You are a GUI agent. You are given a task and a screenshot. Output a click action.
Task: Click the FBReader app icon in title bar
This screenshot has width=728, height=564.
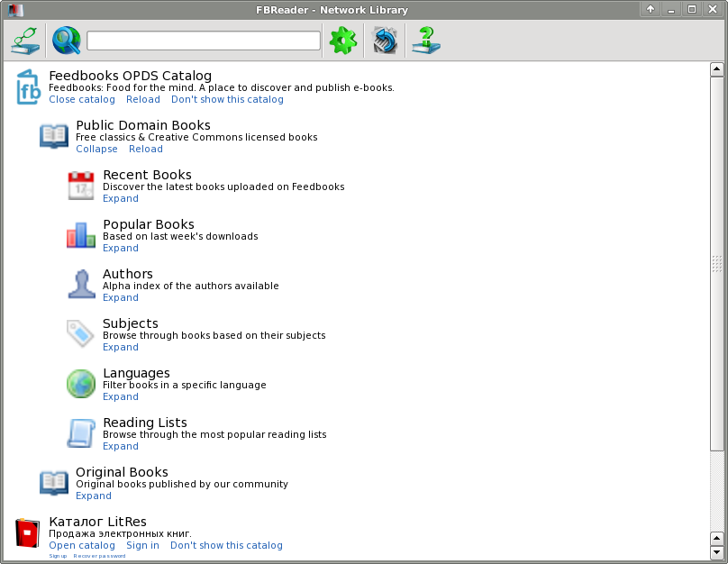[15, 10]
